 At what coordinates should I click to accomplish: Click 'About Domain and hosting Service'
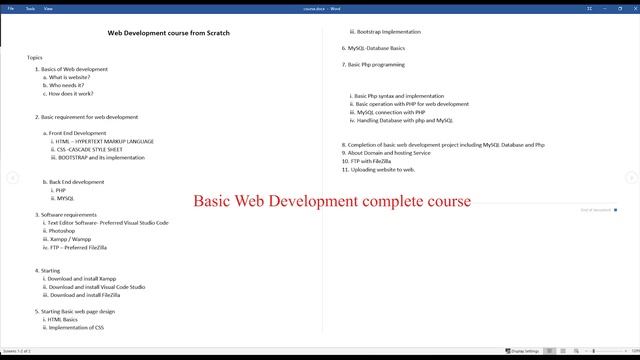[389, 153]
